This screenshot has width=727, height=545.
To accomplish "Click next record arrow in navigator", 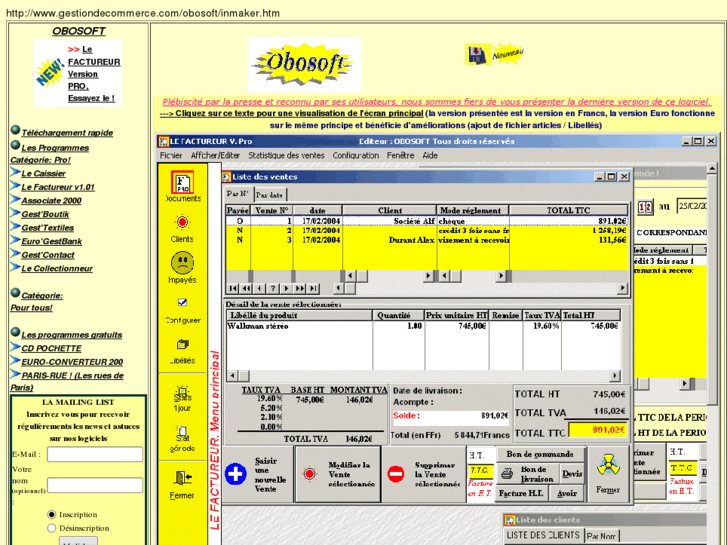I will coord(287,289).
